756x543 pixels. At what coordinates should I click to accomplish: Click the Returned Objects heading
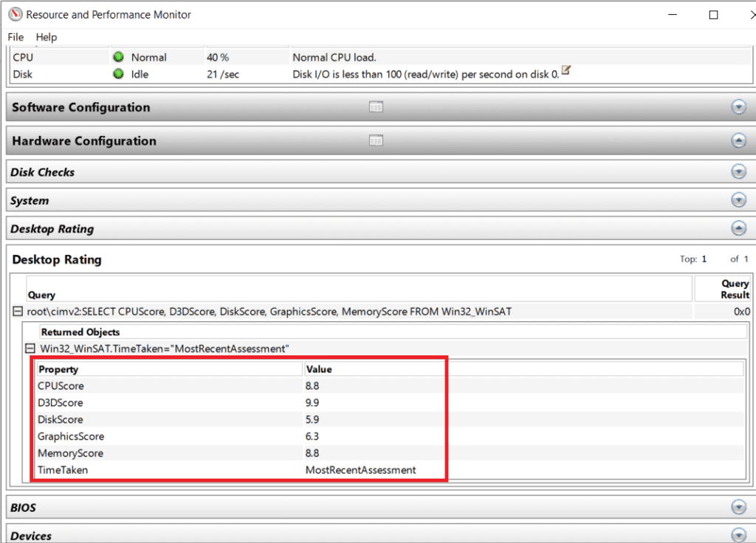[x=80, y=332]
